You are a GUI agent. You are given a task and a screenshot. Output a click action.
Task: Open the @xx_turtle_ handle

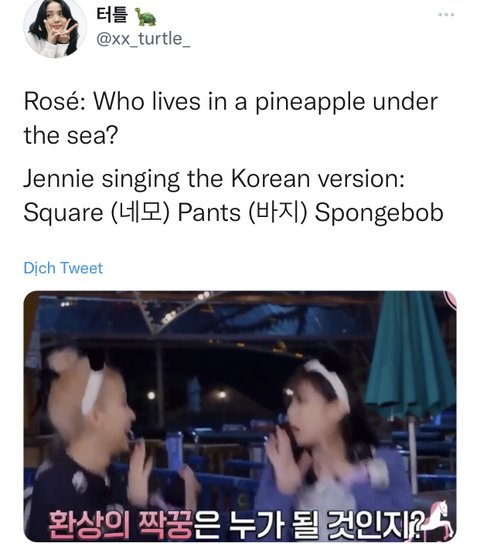(143, 39)
